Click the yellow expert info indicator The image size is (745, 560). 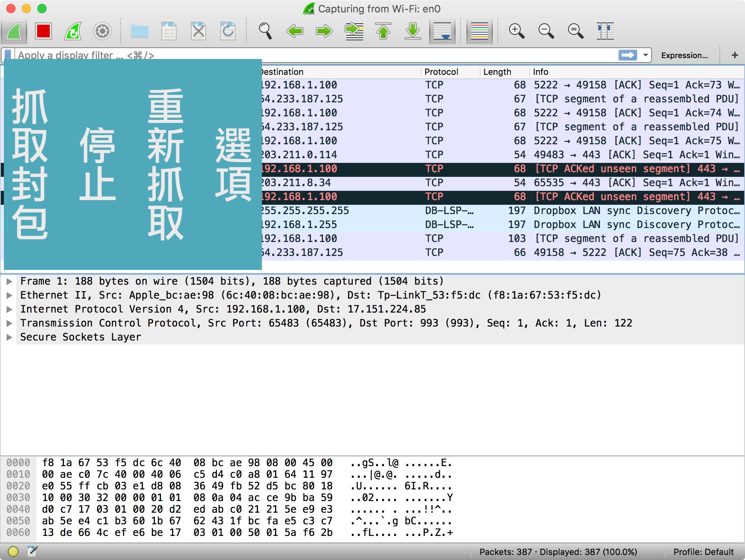13,551
